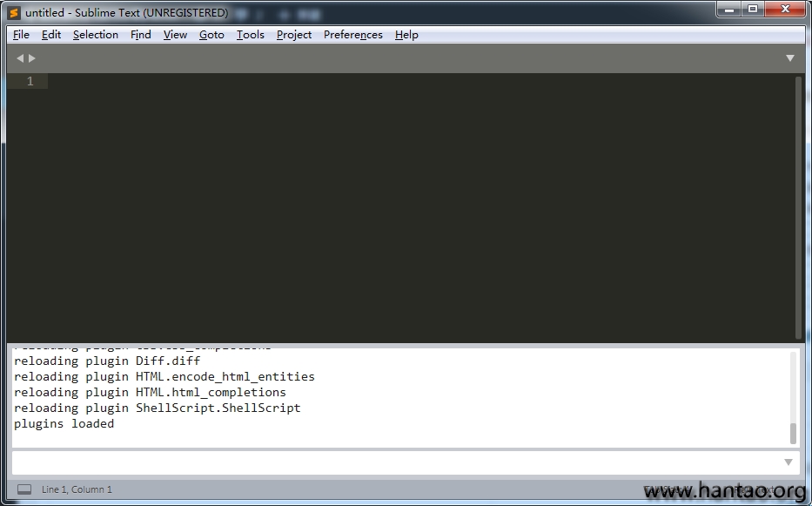Click the Sublime Text icon in title bar
Screen dimensions: 812x506
click(x=14, y=13)
